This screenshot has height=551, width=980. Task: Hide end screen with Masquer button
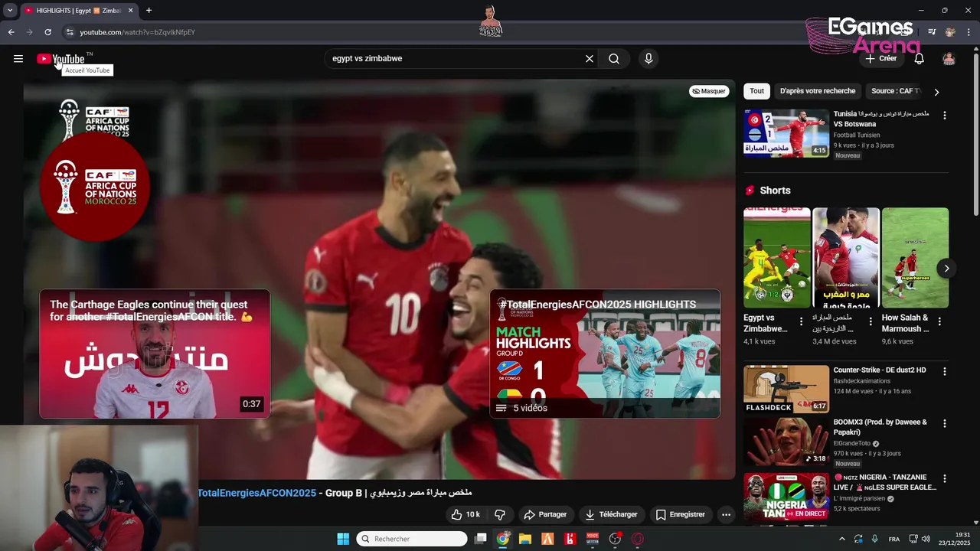708,91
